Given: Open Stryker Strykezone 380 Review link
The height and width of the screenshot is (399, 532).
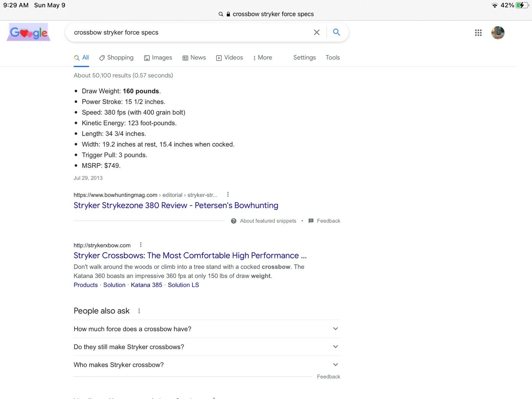Looking at the screenshot, I should [176, 205].
